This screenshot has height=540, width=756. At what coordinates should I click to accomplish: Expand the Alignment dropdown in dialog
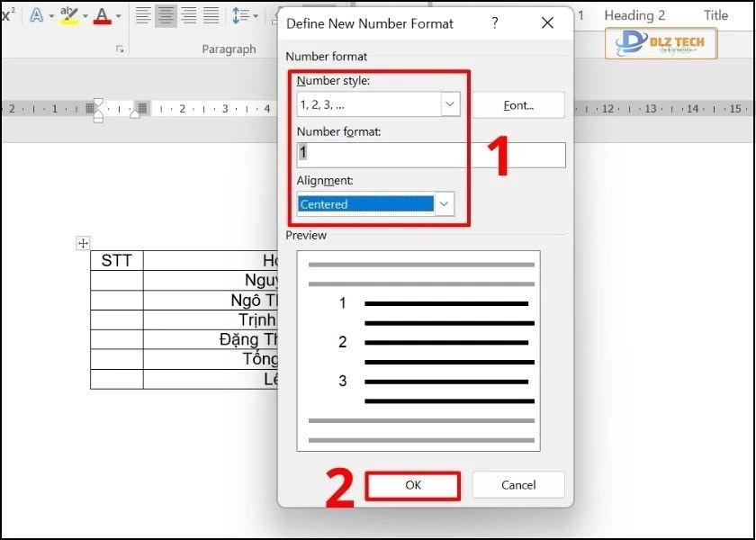[444, 204]
